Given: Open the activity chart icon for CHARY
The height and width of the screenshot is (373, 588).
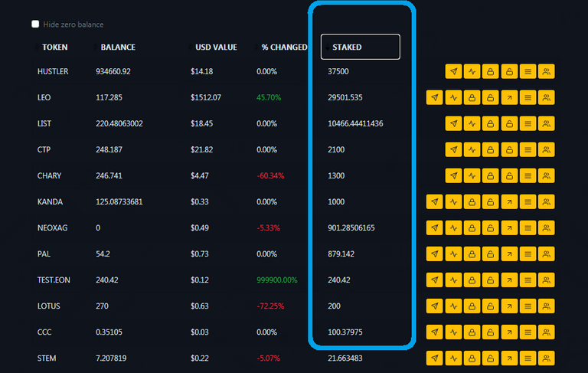Looking at the screenshot, I should click(x=472, y=175).
